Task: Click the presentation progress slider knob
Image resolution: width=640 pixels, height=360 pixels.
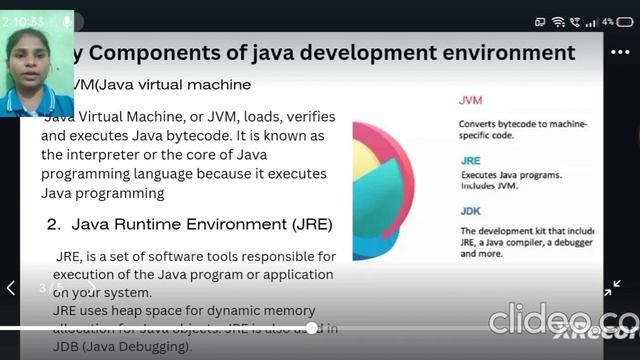Action: (312, 328)
